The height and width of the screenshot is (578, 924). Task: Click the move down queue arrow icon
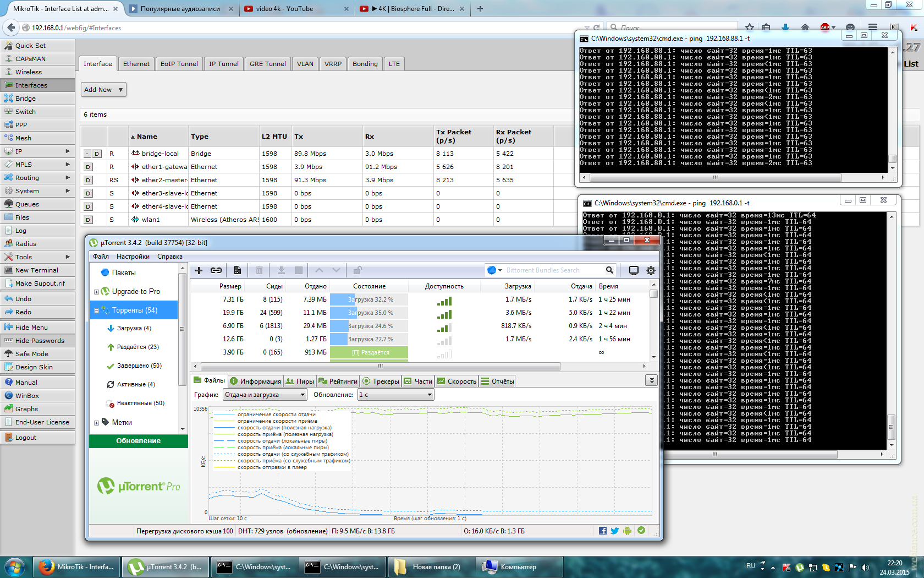point(336,270)
